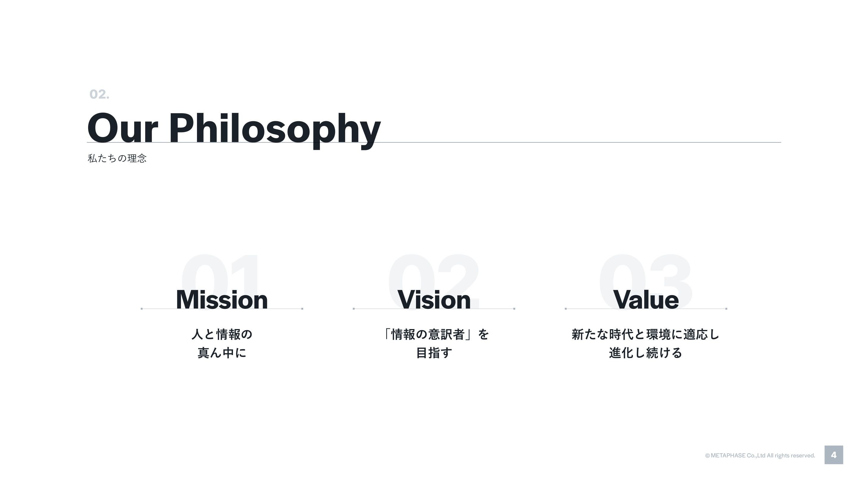The image size is (868, 489).
Task: Select the gray "02." section number above the title
Action: pyautogui.click(x=99, y=94)
